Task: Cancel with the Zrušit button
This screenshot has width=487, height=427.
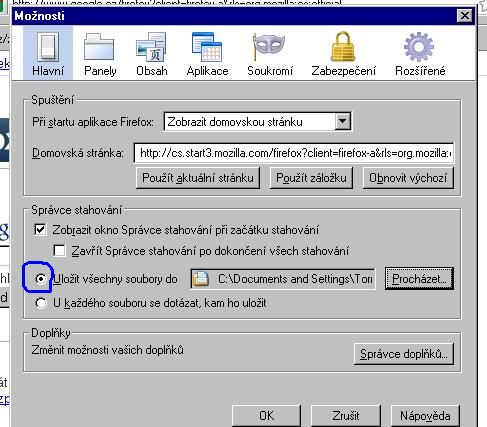Action: 346,416
